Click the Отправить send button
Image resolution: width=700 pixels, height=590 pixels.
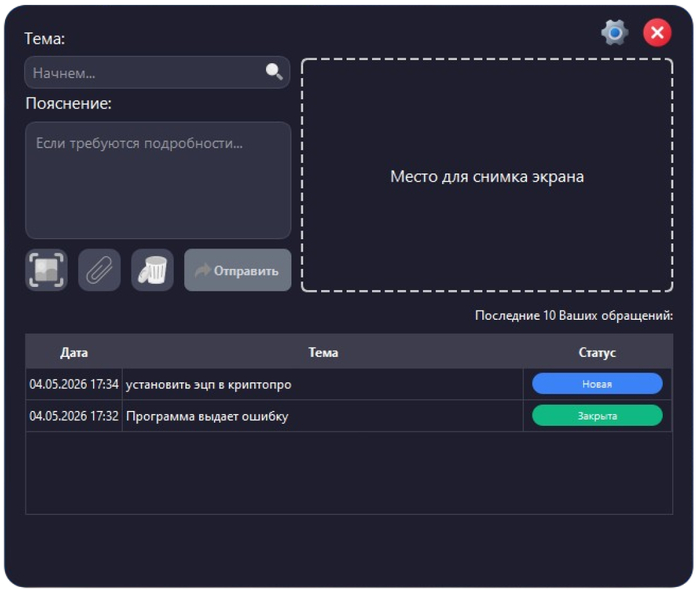click(x=238, y=270)
